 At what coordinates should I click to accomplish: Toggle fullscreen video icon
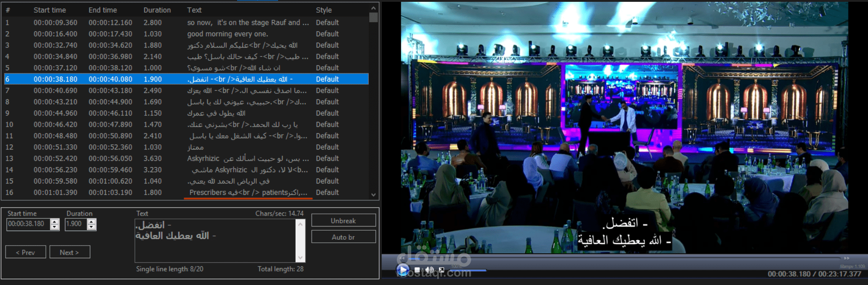coord(441,270)
